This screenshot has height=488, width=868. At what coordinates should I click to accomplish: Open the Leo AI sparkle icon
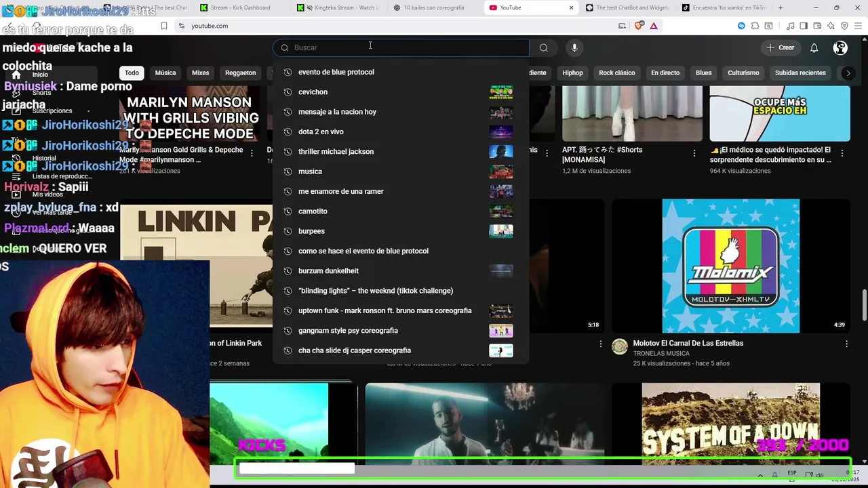pos(831,26)
